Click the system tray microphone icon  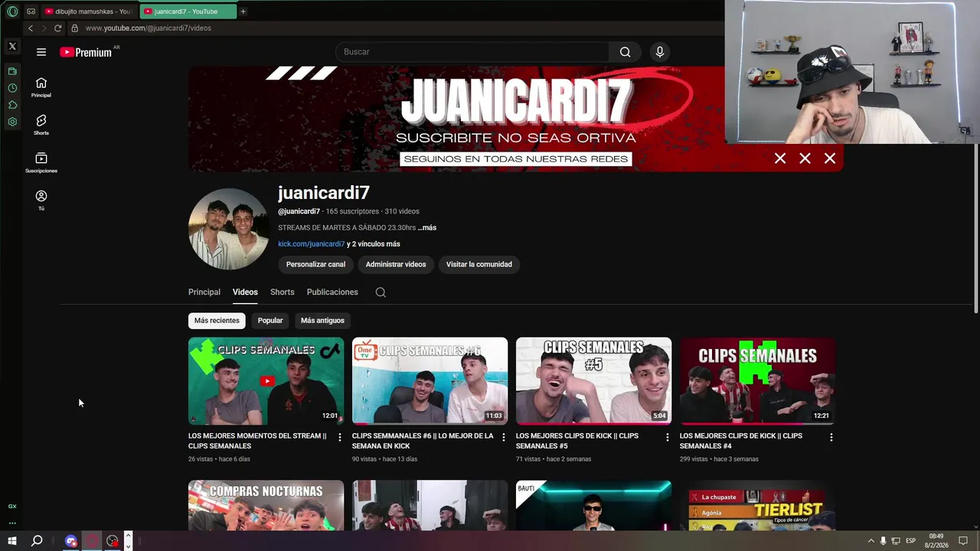point(883,541)
